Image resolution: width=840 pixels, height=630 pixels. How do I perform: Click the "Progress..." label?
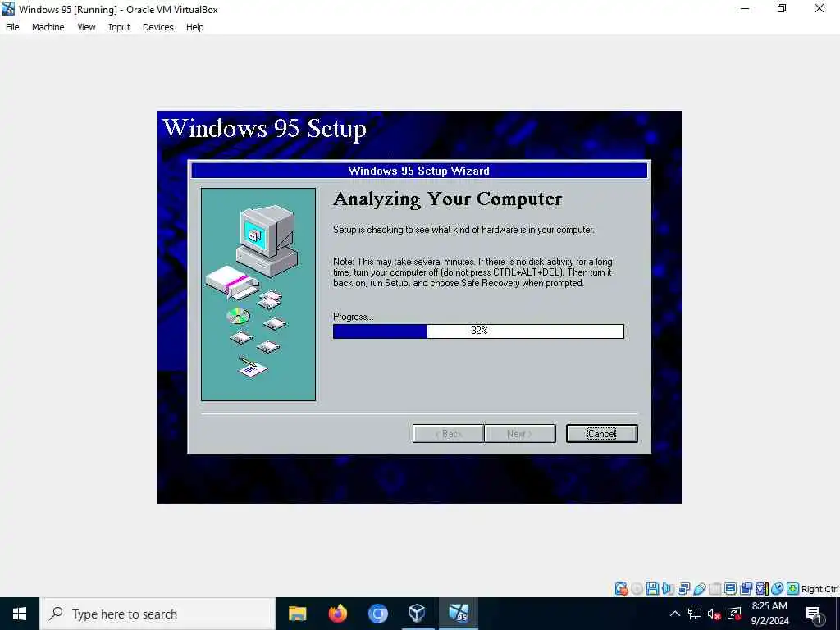pos(353,317)
